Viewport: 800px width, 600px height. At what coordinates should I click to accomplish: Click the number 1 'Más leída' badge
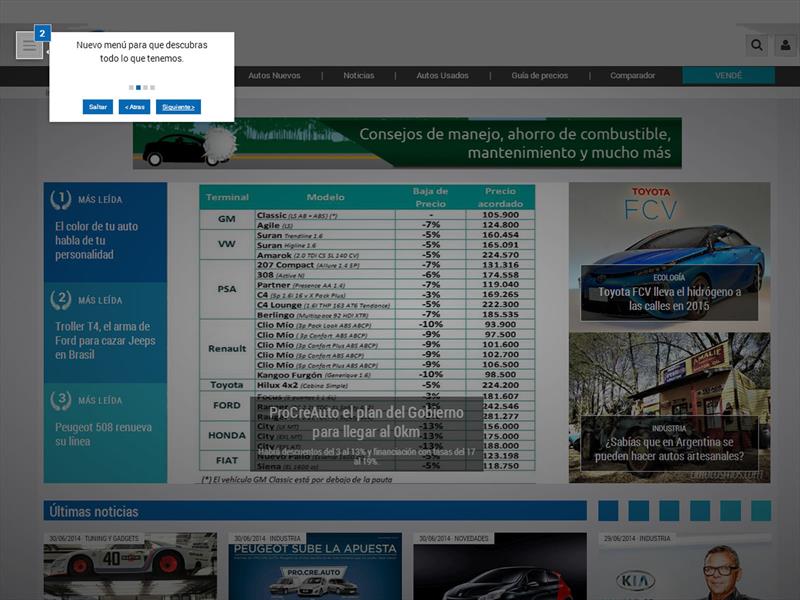coord(61,199)
